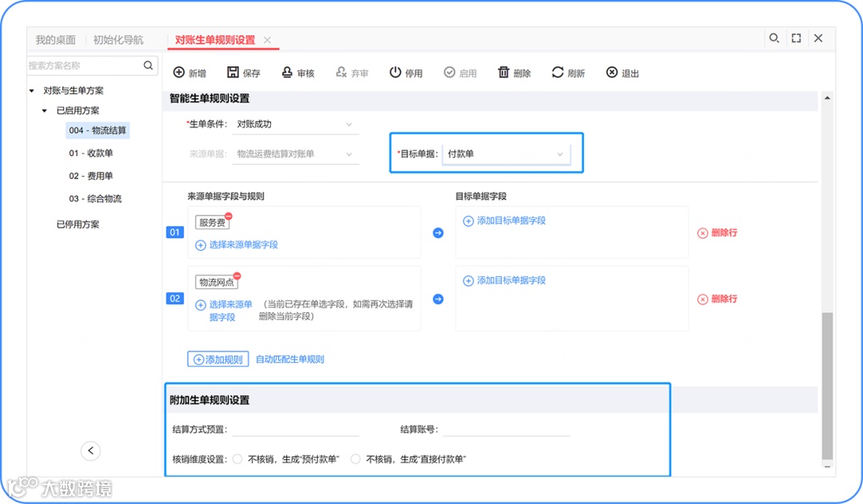
Task: Click 选择来源单据字段 link in row 01
Action: tap(237, 245)
